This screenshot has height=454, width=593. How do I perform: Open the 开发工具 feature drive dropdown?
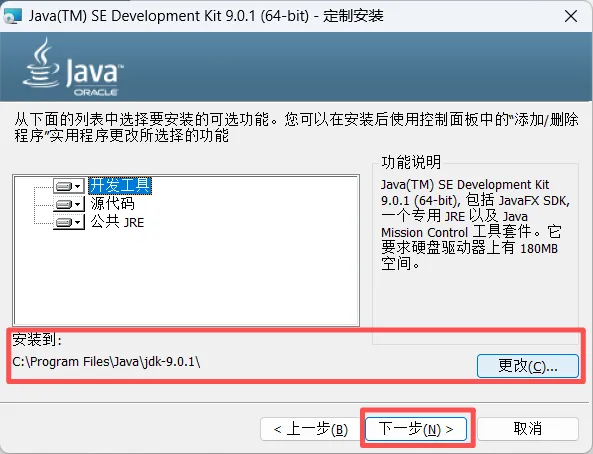coord(69,186)
